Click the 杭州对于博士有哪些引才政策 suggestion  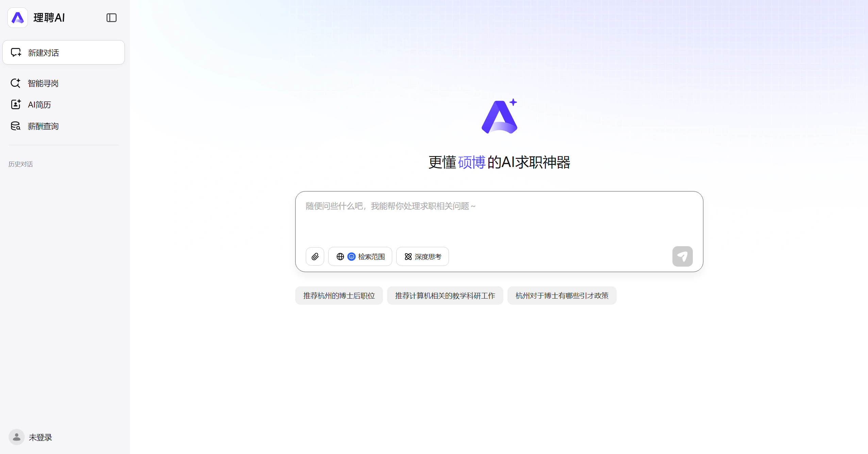point(562,295)
